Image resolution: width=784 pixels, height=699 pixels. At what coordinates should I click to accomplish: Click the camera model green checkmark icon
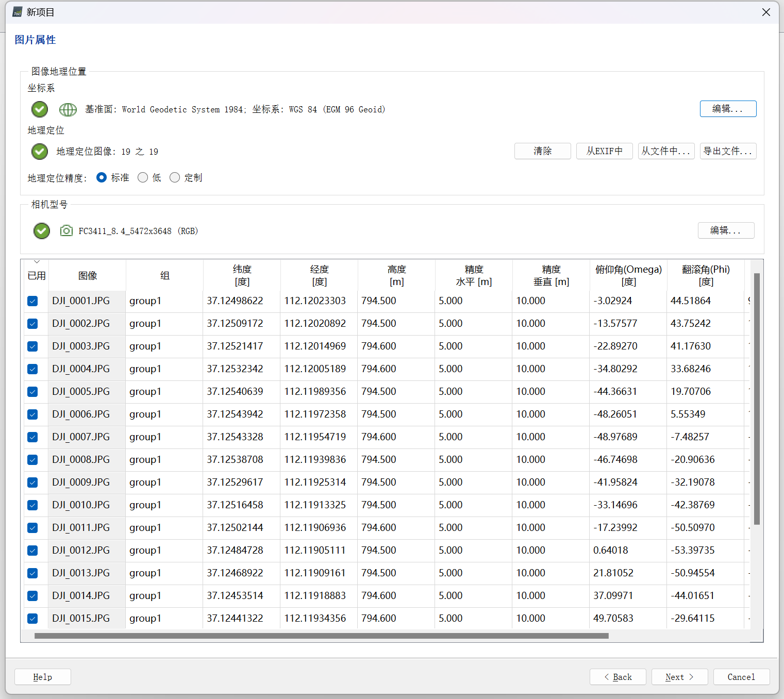pos(42,231)
